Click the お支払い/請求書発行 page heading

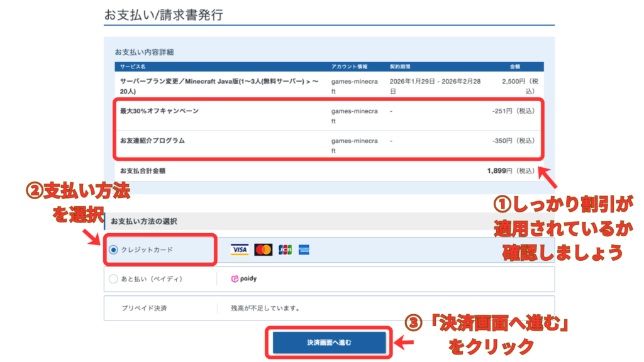point(164,15)
